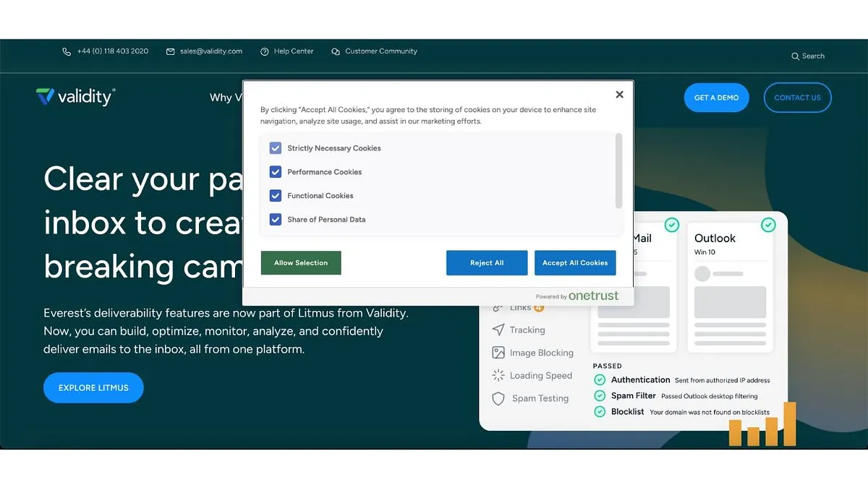Click the Image Blocking picture icon
868x488 pixels.
tap(498, 353)
